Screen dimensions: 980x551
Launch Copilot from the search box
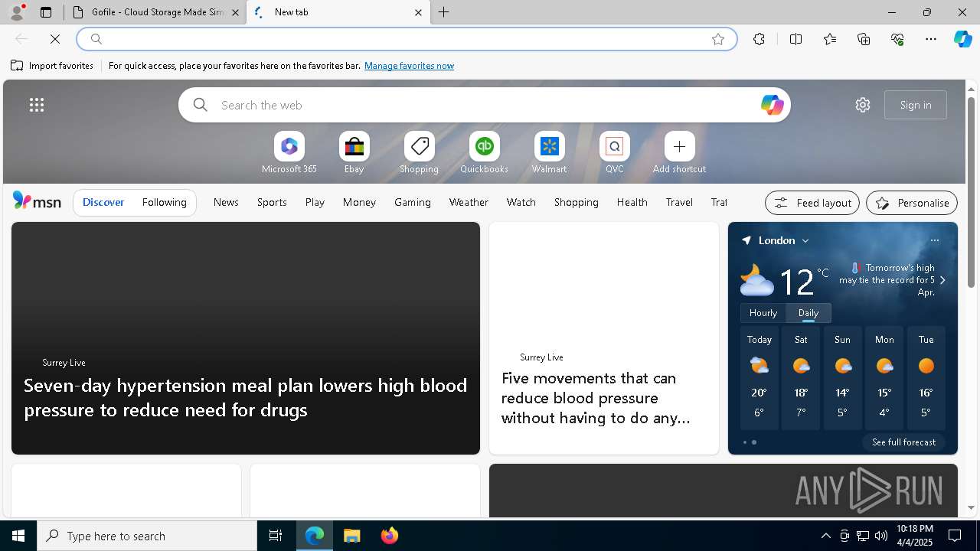pyautogui.click(x=772, y=105)
